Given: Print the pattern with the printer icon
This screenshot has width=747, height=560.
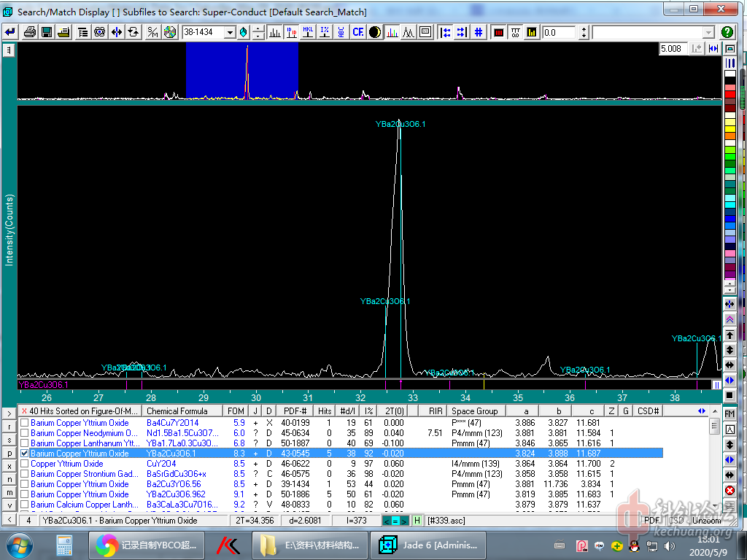Looking at the screenshot, I should pyautogui.click(x=29, y=32).
